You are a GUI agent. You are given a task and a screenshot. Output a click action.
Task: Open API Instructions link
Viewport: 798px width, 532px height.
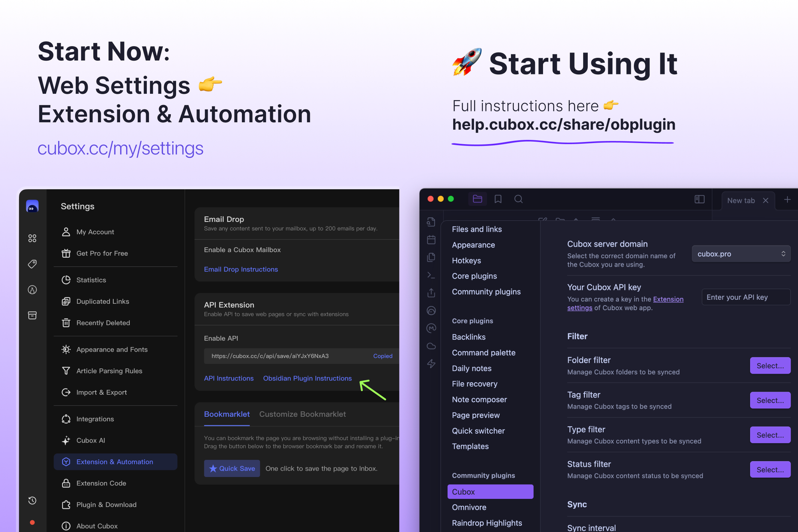tap(229, 378)
